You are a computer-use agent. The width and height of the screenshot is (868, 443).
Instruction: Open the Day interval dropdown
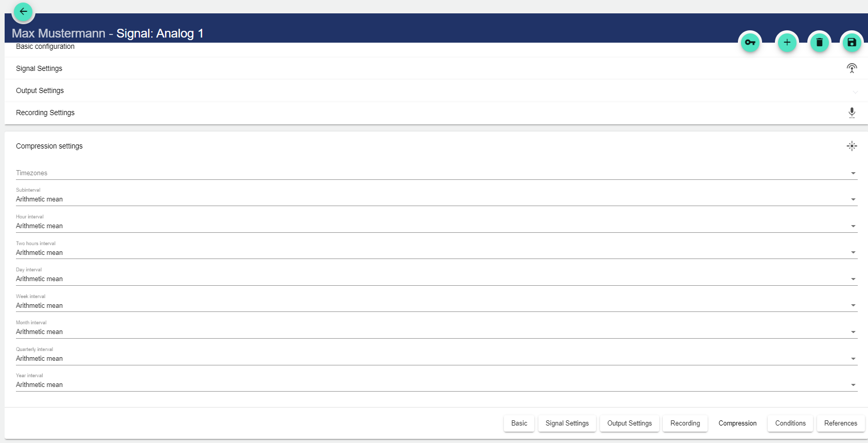436,279
